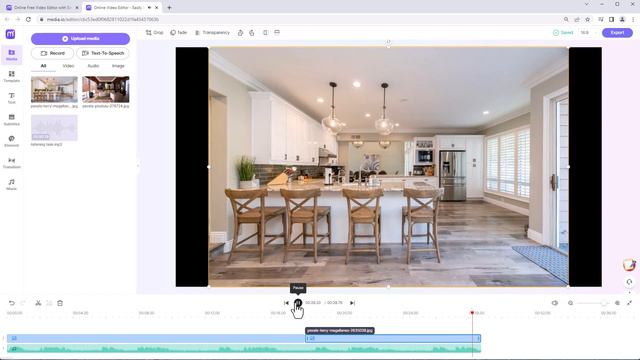Screen dimensions: 640x360
Task: Click the flip vertical icon
Action: click(x=277, y=33)
